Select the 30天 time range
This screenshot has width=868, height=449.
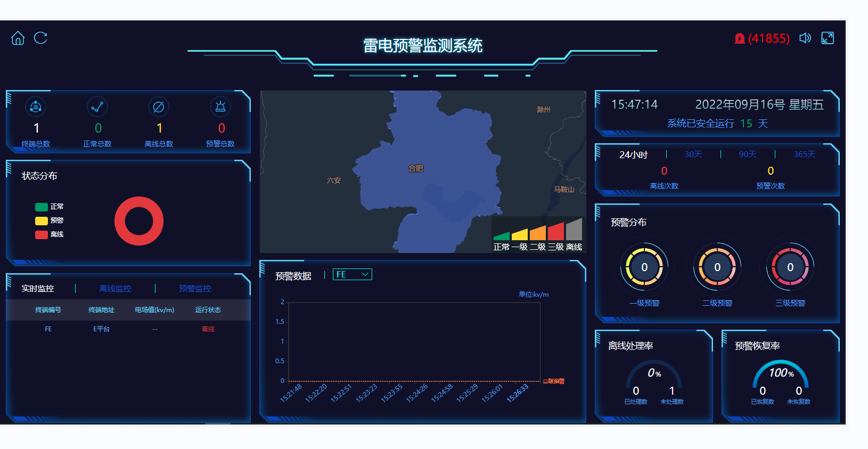(x=693, y=154)
